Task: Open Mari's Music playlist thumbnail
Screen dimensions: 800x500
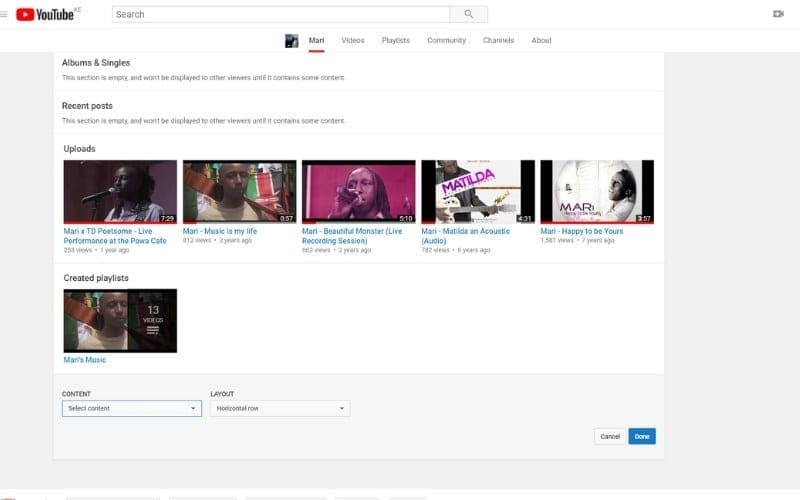Action: pos(120,320)
